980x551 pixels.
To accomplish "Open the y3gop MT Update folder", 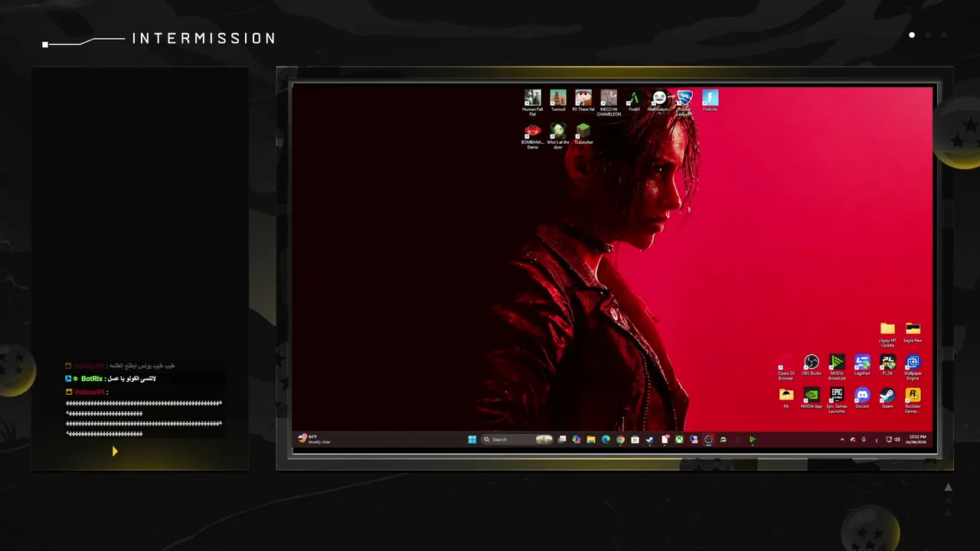I will click(x=887, y=334).
